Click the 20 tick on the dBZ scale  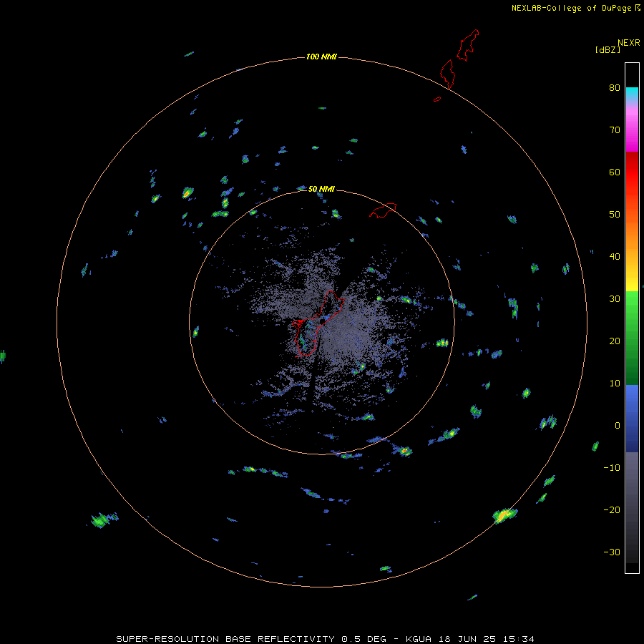click(x=615, y=341)
